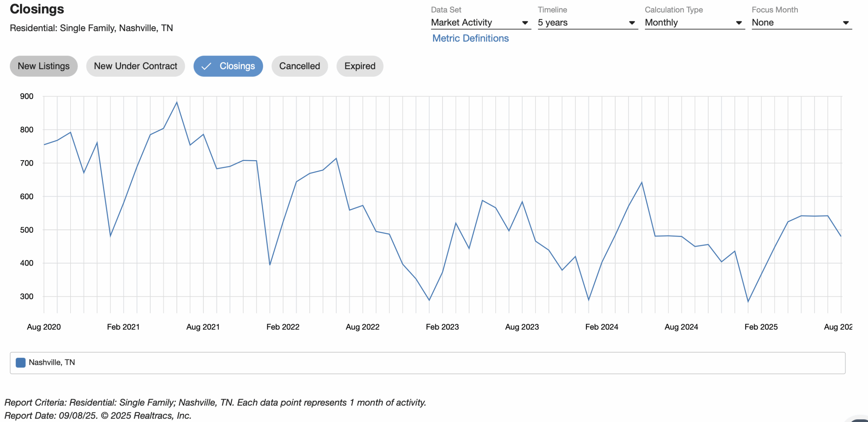Toggle the Cancelled metric chip
This screenshot has height=422, width=868.
coord(299,66)
